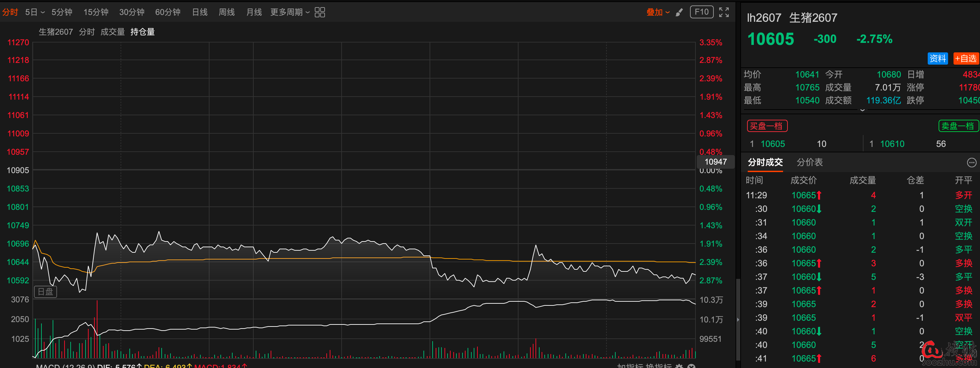The image size is (980, 368).
Task: Switch to the 分价表 tab
Action: 809,162
